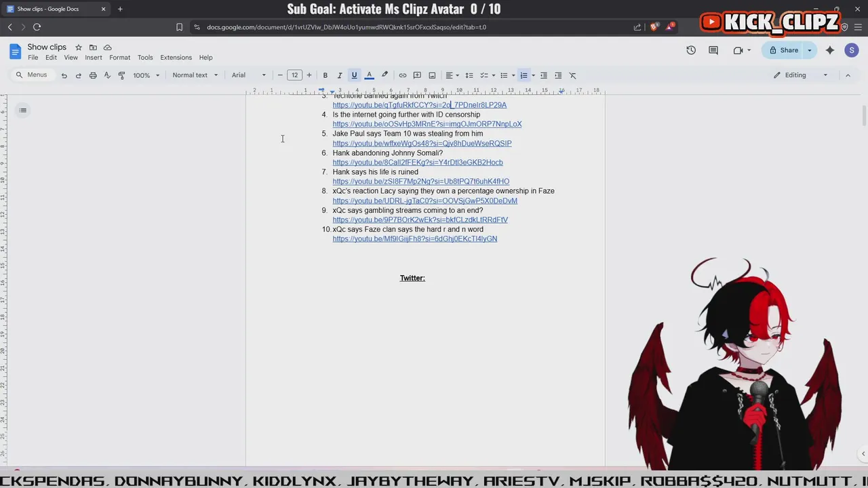Open comment history speech bubble icon
This screenshot has height=488, width=868.
click(713, 50)
